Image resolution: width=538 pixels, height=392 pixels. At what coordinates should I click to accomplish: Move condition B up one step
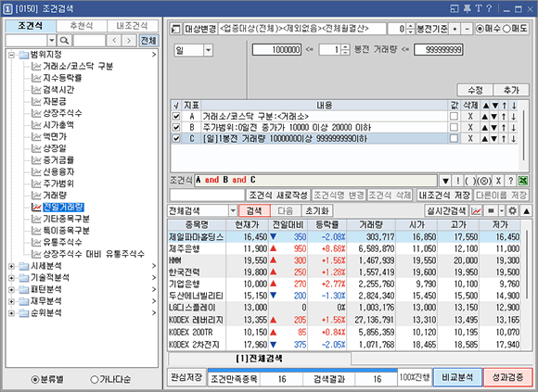click(484, 128)
